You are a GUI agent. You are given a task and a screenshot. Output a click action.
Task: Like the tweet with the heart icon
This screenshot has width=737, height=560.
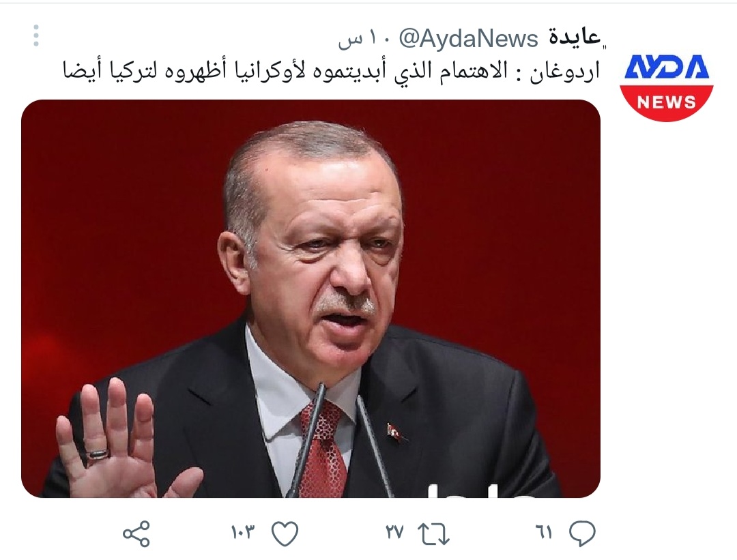(285, 533)
